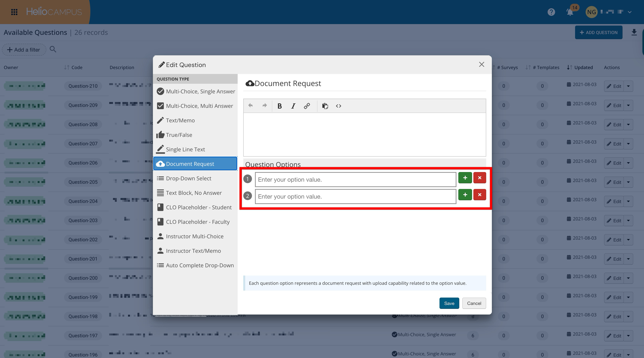Viewport: 644px width, 358px height.
Task: Select Multi-Choice, Multi Answer question type
Action: click(x=195, y=106)
